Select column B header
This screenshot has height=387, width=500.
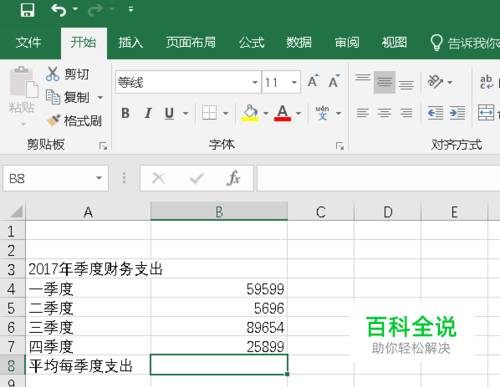click(x=219, y=211)
